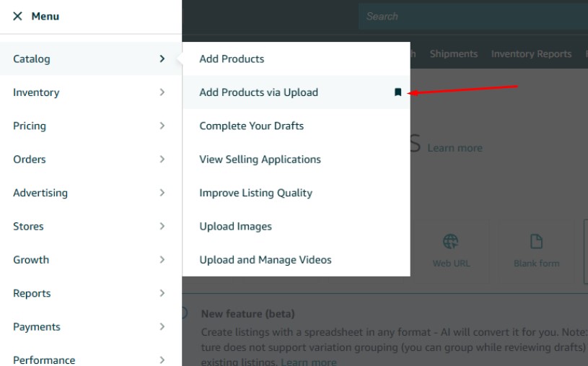Click the Menu heading text

[x=45, y=16]
